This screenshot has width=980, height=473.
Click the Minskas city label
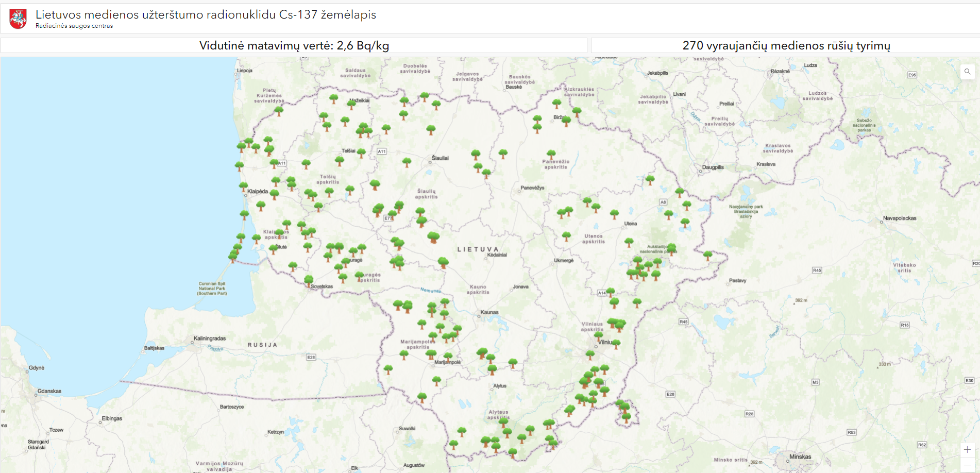[x=800, y=457]
